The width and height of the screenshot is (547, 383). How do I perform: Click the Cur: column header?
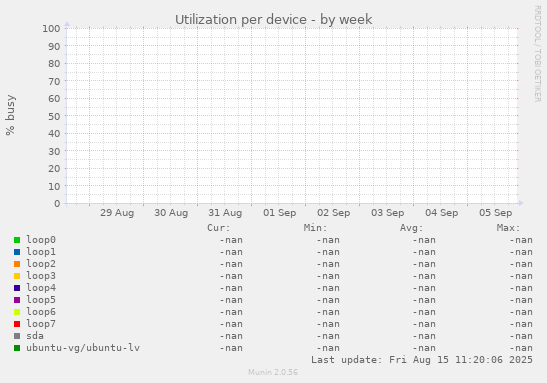click(x=219, y=228)
